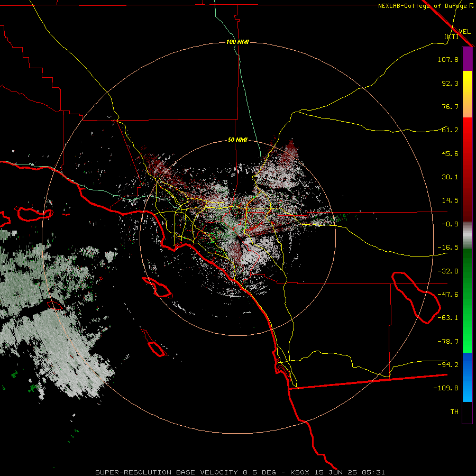
Task: Click the SUPER-RESOLUTION BASE VELOCITY caption
Action: 240,472
